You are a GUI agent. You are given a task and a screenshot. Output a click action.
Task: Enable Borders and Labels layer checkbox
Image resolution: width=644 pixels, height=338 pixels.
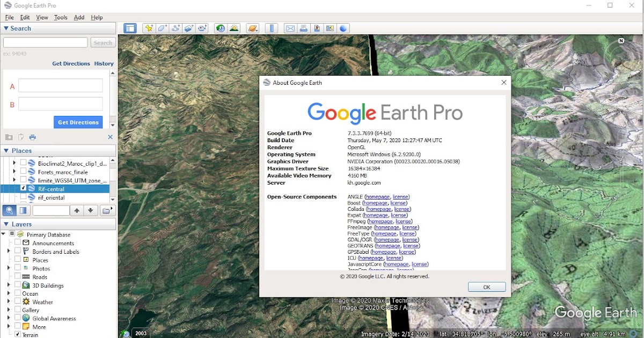coord(18,251)
